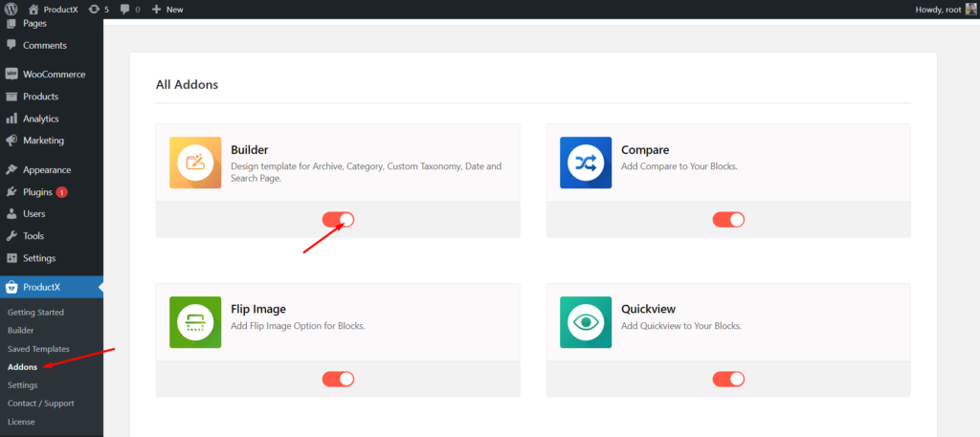Screen dimensions: 980x437
Task: Toggle the Quickview addon off
Action: (x=728, y=380)
